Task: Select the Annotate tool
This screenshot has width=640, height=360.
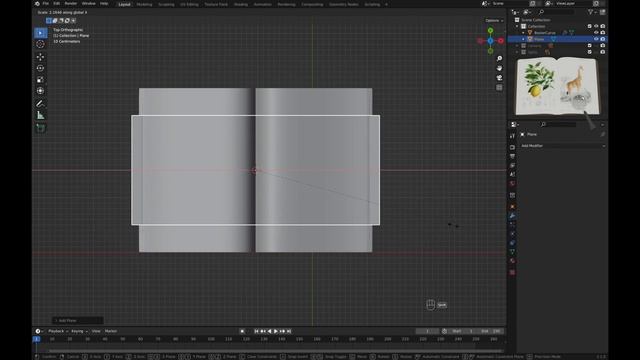Action: 40,104
